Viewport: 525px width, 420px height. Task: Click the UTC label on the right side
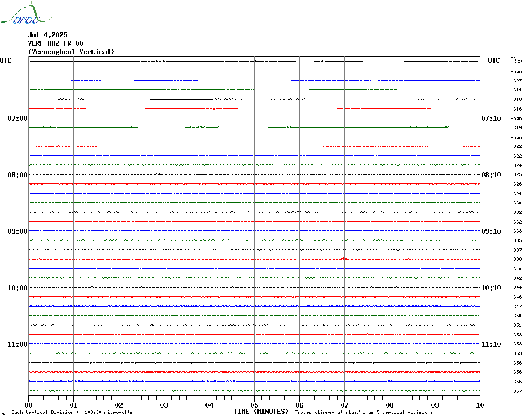[x=493, y=60]
